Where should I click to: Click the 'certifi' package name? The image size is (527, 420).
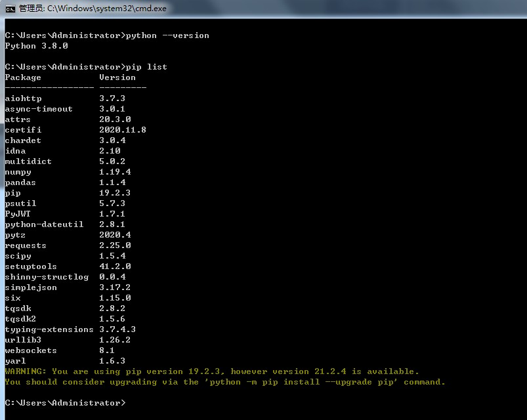point(23,130)
